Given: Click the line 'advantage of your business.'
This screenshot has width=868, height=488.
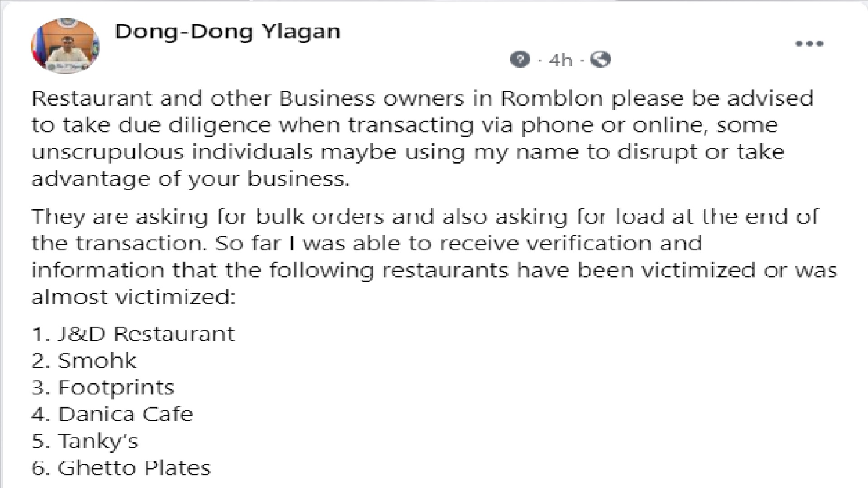Looking at the screenshot, I should tap(190, 179).
